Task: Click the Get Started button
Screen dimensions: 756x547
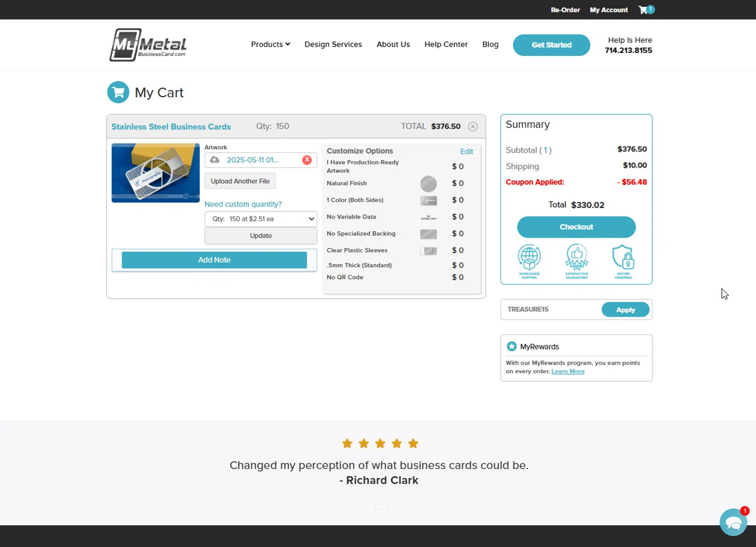Action: (x=551, y=45)
